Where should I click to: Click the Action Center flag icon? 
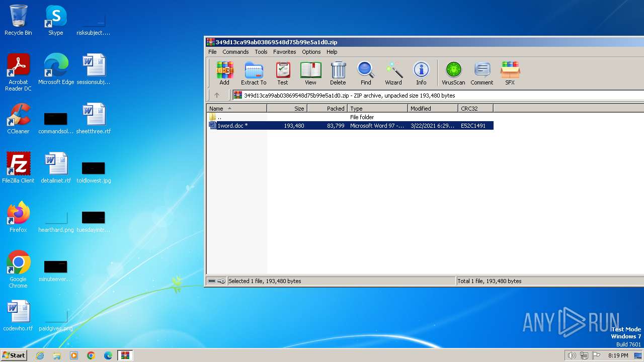coord(596,355)
